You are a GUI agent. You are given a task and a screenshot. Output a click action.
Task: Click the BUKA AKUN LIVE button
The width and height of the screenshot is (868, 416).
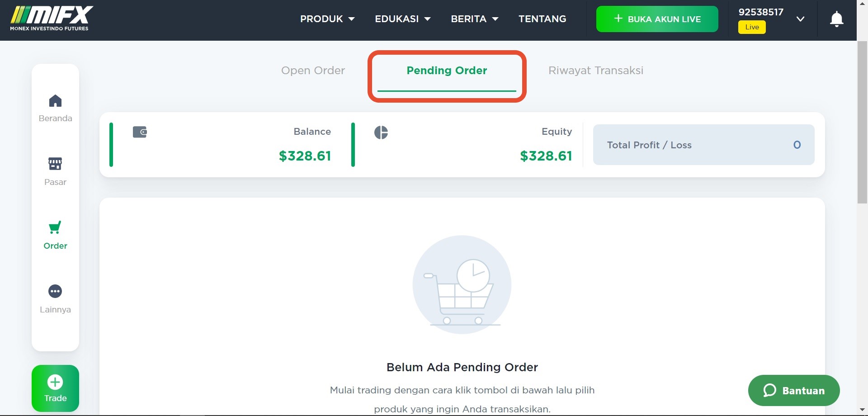[x=657, y=19]
